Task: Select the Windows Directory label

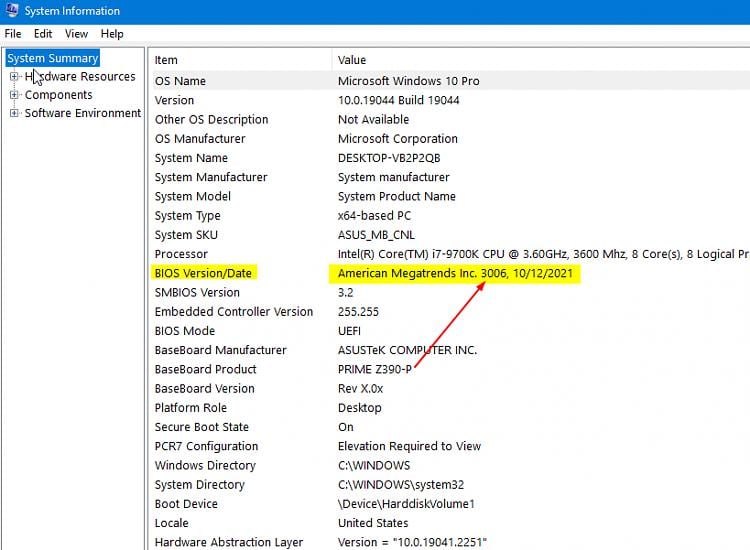Action: click(205, 465)
